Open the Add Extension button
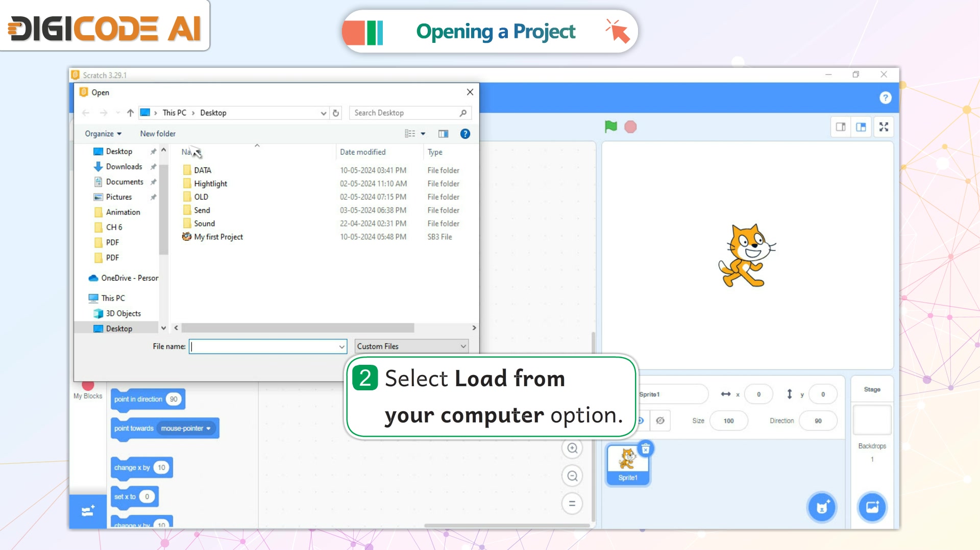The width and height of the screenshot is (980, 550). 88,511
